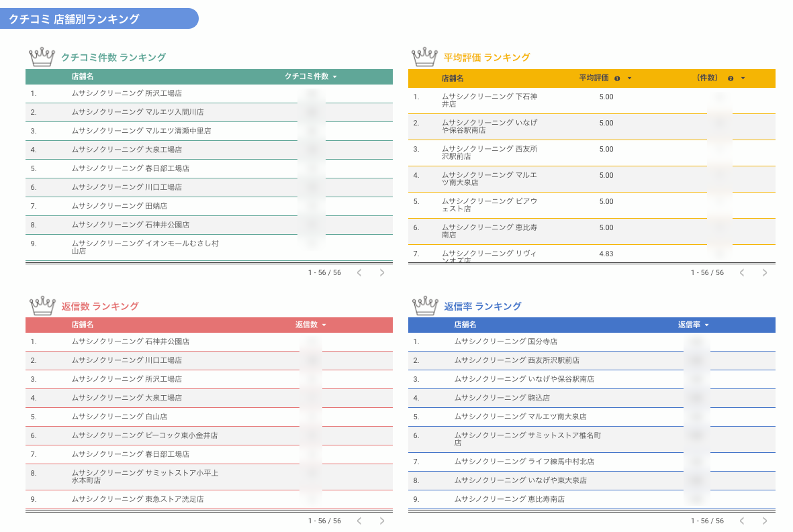Select the 下石神井店 row
Viewport: 793px width, 532px height.
(592, 100)
